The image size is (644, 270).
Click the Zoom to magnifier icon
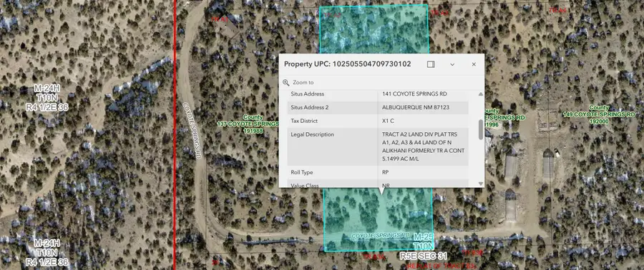[286, 82]
